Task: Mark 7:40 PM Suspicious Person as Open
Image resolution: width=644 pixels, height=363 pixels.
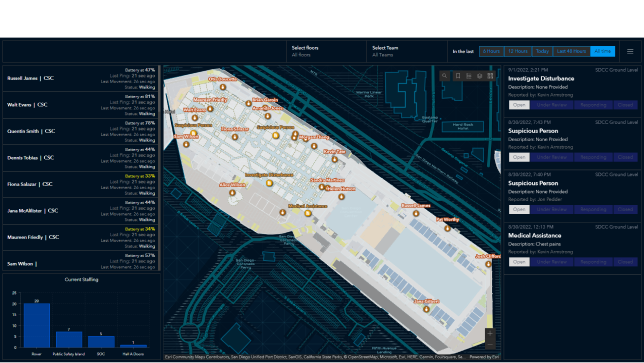Action: (x=519, y=209)
